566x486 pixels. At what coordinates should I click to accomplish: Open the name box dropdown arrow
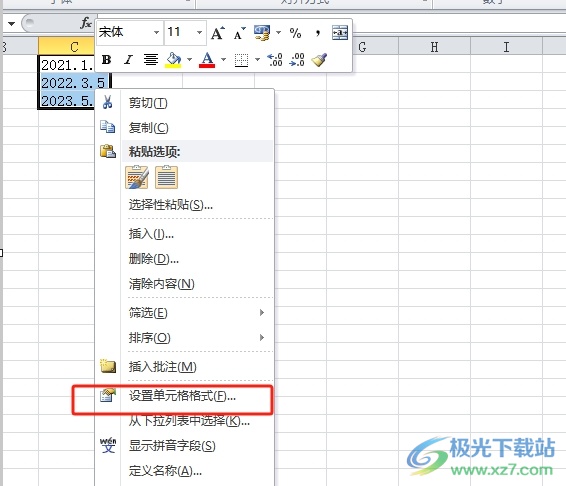point(12,24)
